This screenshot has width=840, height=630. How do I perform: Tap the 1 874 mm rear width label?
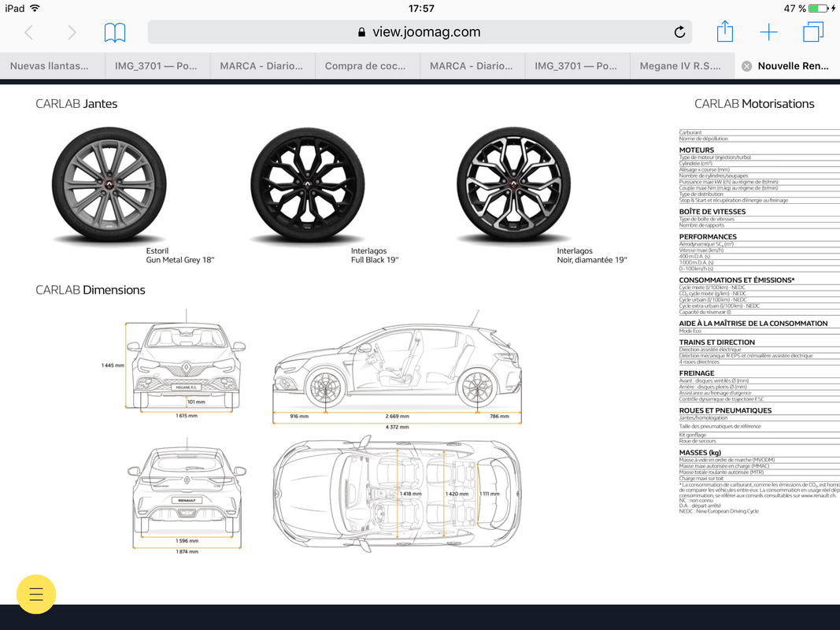point(187,552)
